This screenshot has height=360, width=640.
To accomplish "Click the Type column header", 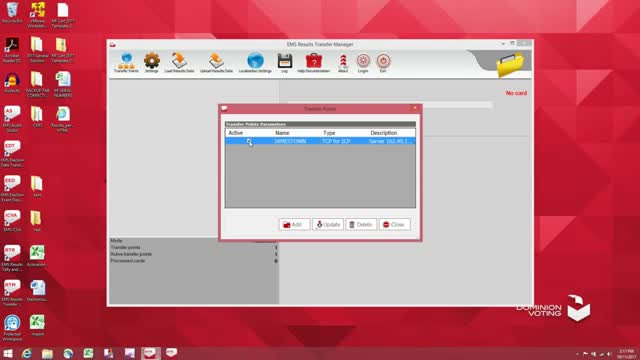I will [x=329, y=133].
